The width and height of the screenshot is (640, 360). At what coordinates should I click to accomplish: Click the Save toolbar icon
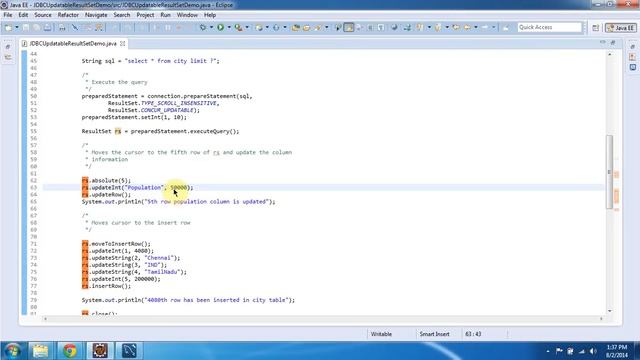coord(26,27)
